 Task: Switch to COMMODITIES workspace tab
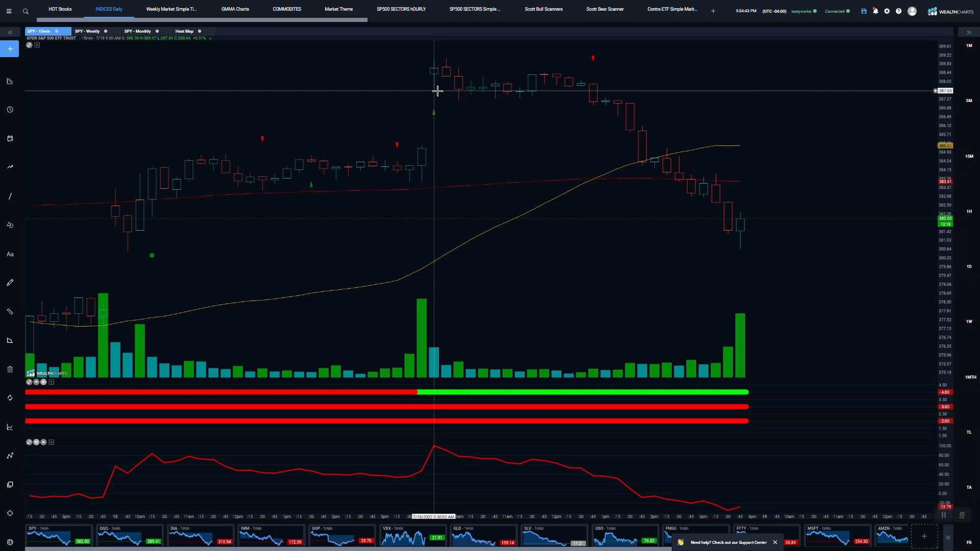point(287,9)
